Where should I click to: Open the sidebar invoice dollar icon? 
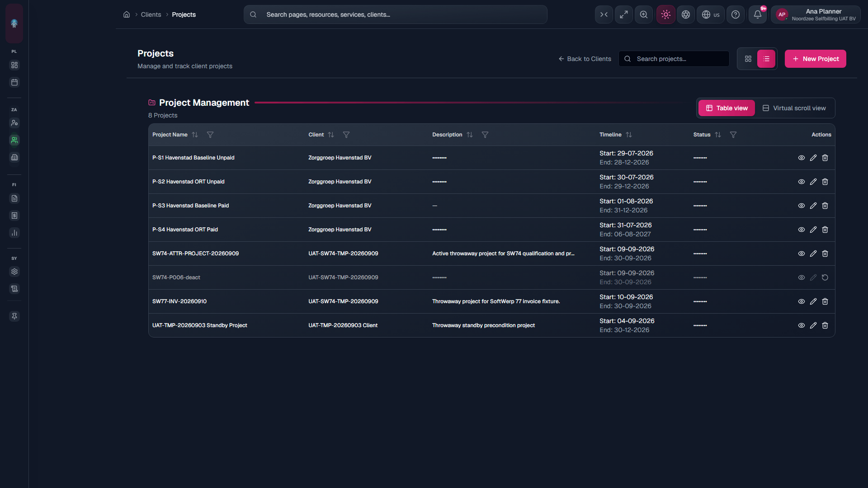pos(14,216)
